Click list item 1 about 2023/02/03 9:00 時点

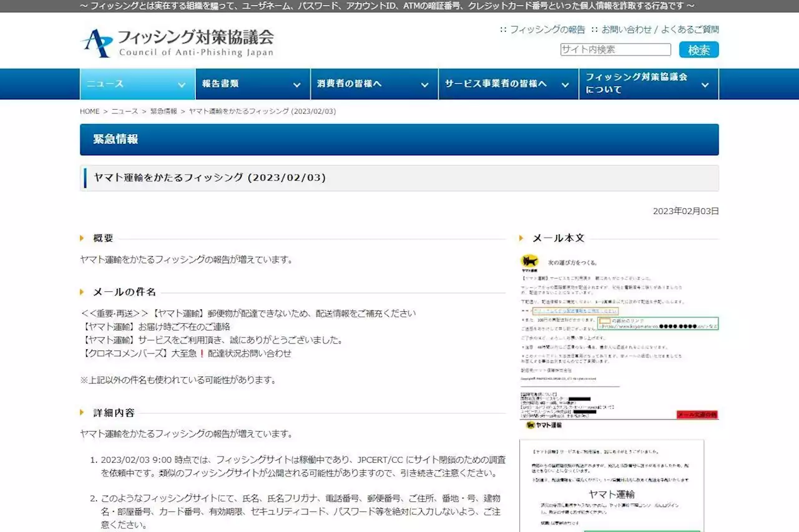tap(303, 466)
